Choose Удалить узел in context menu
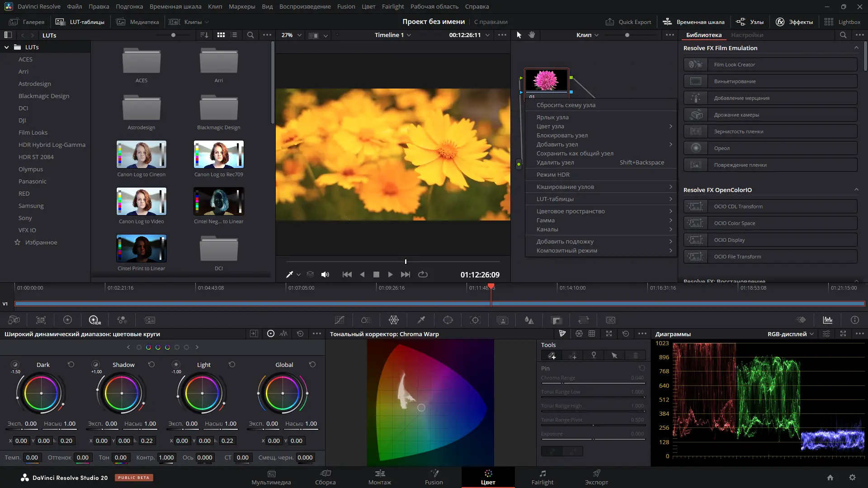The width and height of the screenshot is (868, 488). point(555,162)
